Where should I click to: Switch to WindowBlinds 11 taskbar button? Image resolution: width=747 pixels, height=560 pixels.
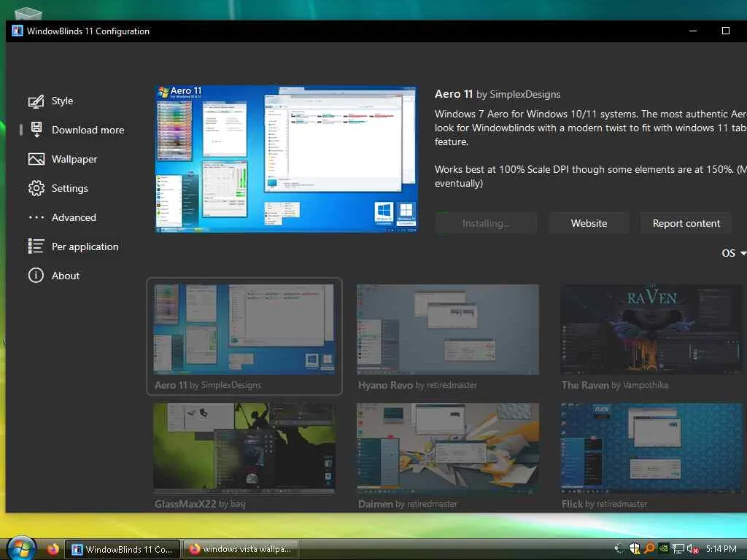tap(123, 550)
